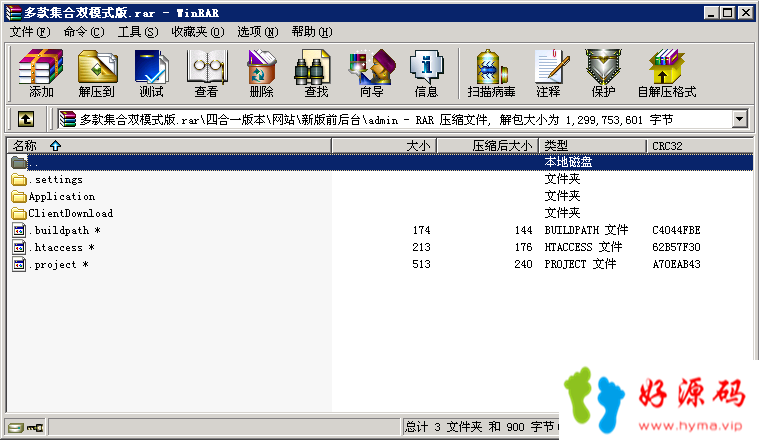The image size is (759, 440).
Task: Click packed size 144 of .buildpath
Action: point(523,230)
